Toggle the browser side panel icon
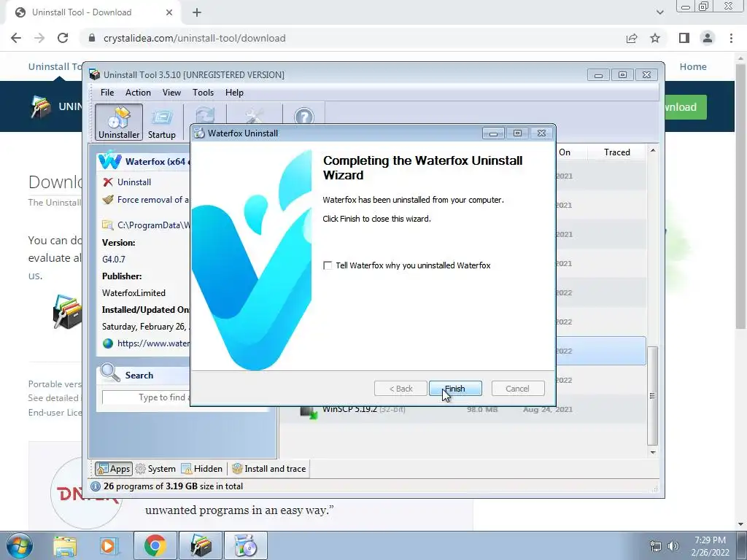 click(684, 38)
